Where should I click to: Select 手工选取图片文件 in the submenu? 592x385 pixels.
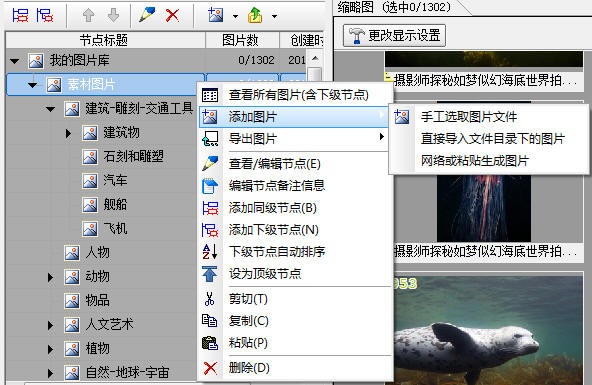pyautogui.click(x=469, y=117)
